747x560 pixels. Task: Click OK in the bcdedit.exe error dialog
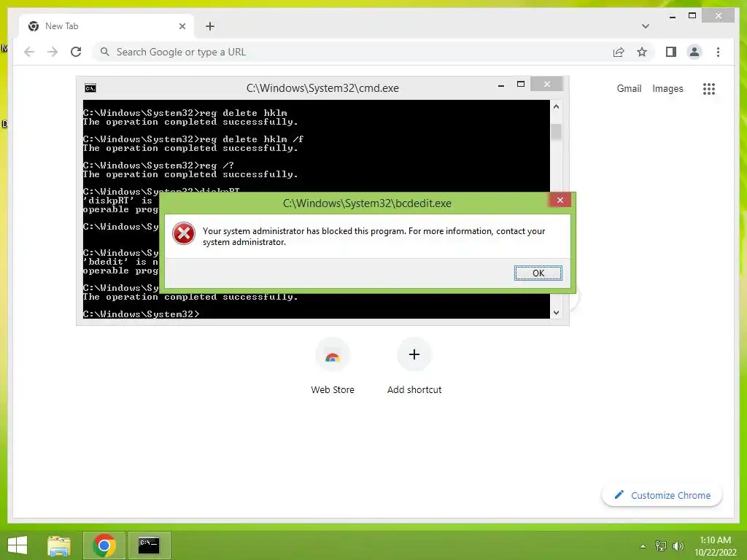coord(538,273)
